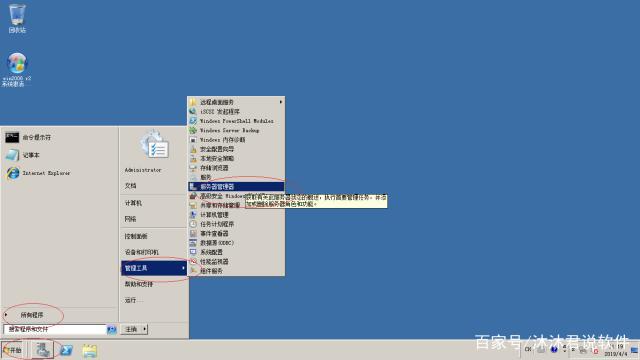Image resolution: width=640 pixels, height=360 pixels.
Task: Open Windows Explorer folder icon on taskbar
Action: click(x=89, y=351)
